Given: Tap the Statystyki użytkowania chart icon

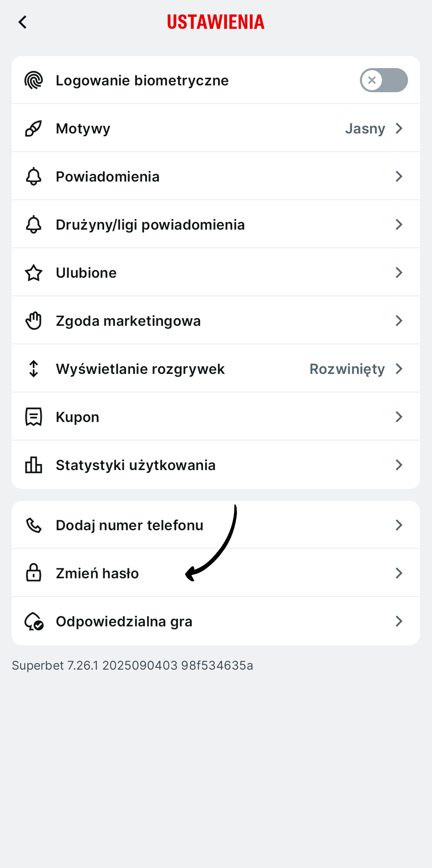Looking at the screenshot, I should pos(34,465).
